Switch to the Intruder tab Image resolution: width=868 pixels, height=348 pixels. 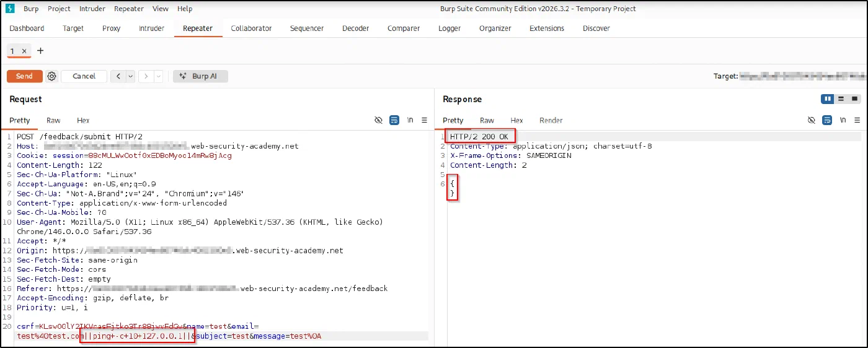[x=152, y=28]
